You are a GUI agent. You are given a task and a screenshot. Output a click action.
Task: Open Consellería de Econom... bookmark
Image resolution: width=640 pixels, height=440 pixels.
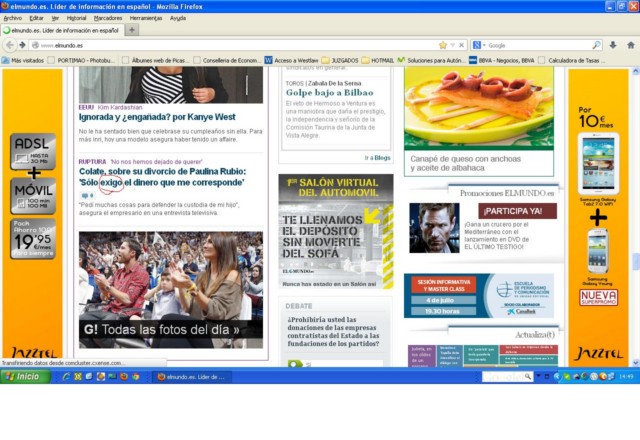click(x=227, y=60)
